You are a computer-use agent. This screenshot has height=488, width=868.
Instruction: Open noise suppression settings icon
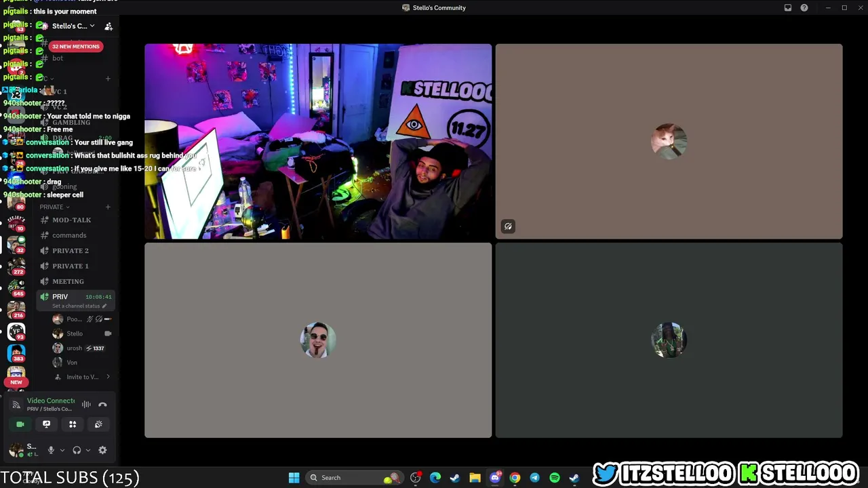(86, 405)
